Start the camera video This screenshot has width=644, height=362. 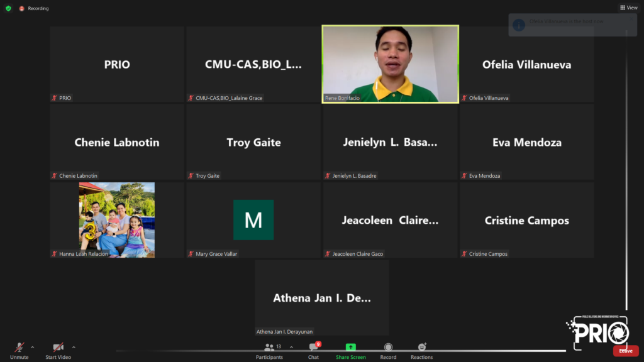(58, 348)
